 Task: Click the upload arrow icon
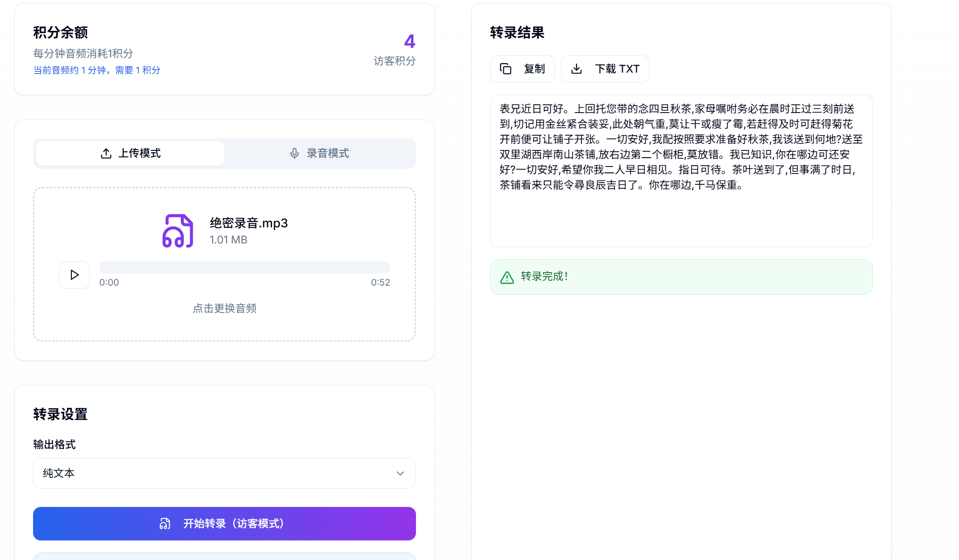point(106,153)
